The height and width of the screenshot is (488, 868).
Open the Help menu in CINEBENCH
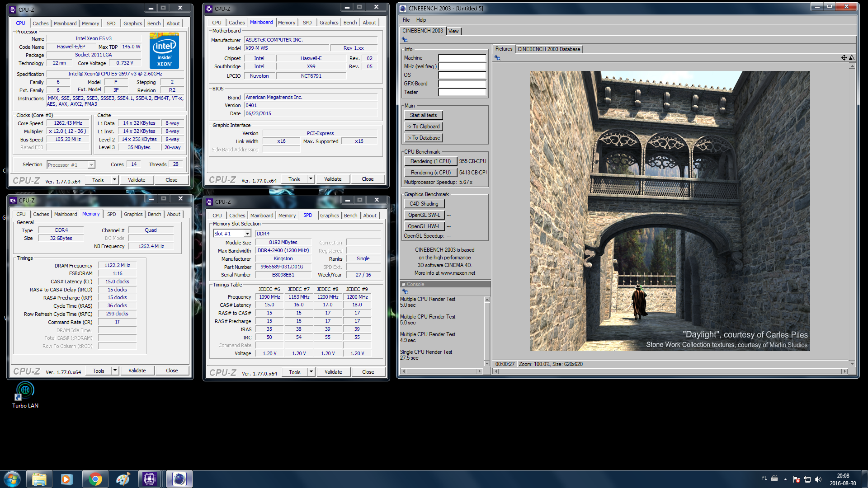pyautogui.click(x=421, y=20)
